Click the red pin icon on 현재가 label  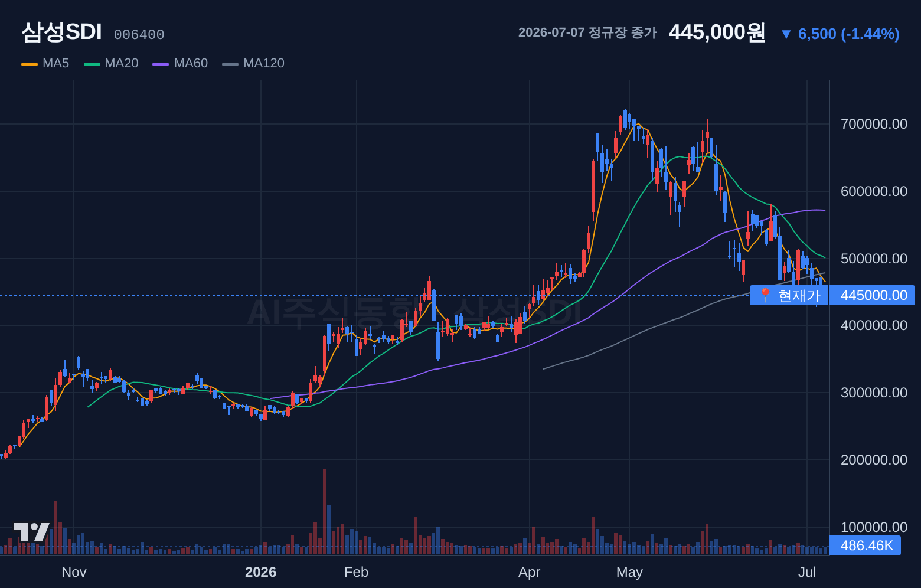[x=765, y=295]
